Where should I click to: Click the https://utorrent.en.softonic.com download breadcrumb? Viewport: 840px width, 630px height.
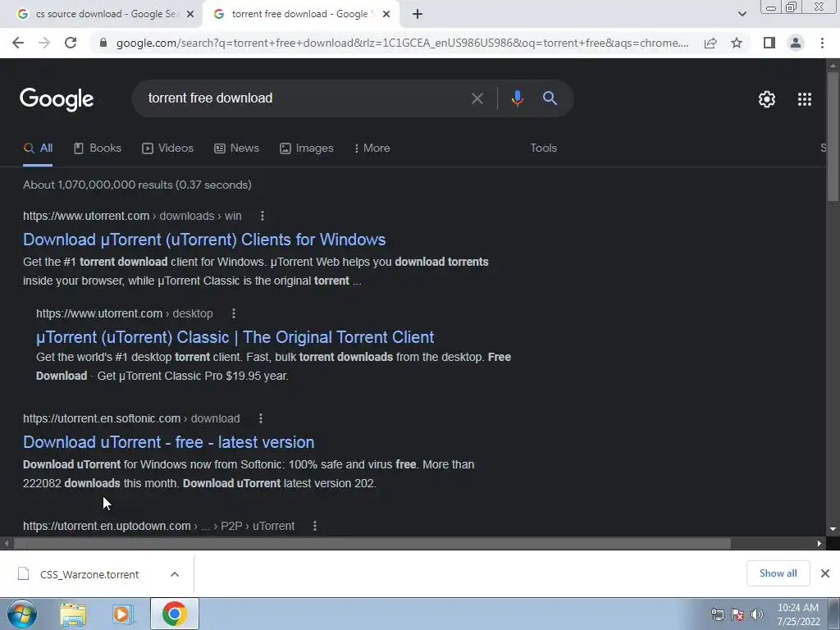(131, 418)
